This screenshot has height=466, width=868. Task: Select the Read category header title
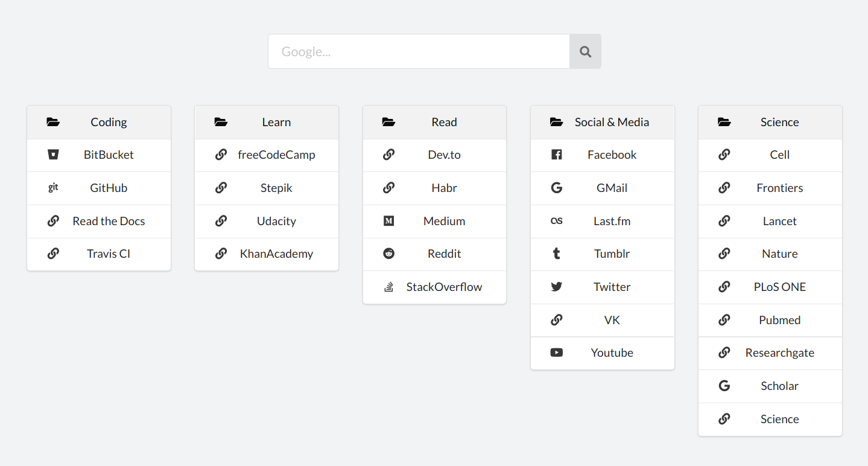pyautogui.click(x=444, y=122)
